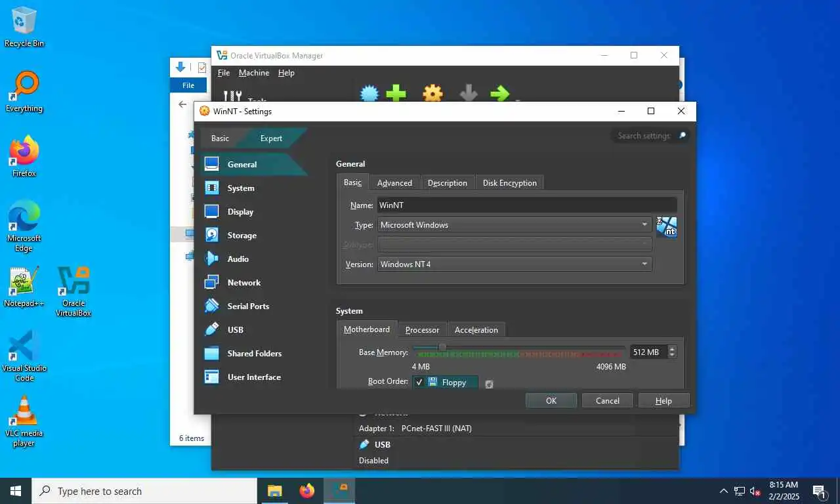
Task: Click the orange gear Settings icon in VirtualBox Manager
Action: click(432, 93)
